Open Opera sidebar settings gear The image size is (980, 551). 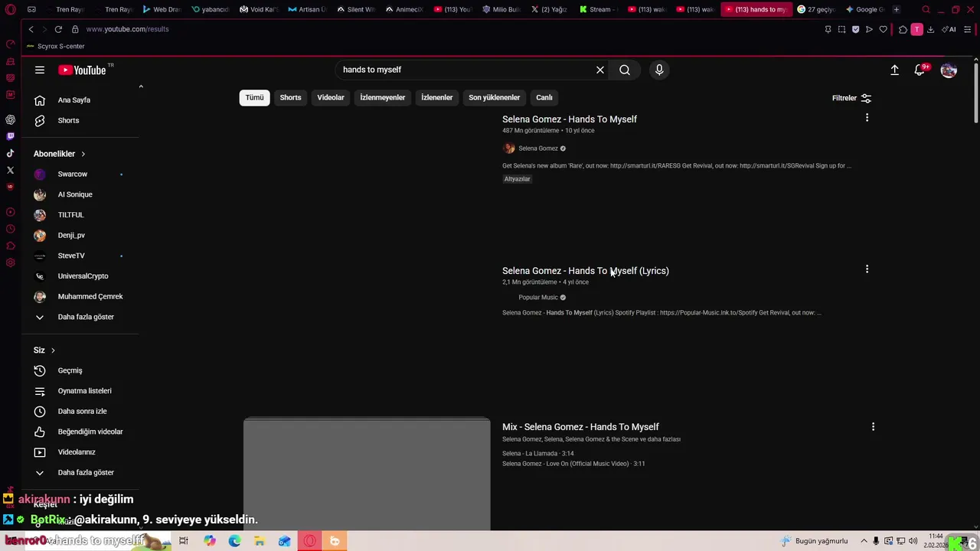click(10, 262)
